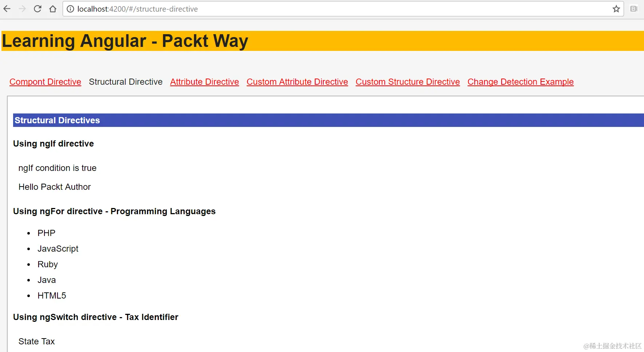Click the browser forward arrow
Viewport: 644px width, 352px height.
pos(22,9)
